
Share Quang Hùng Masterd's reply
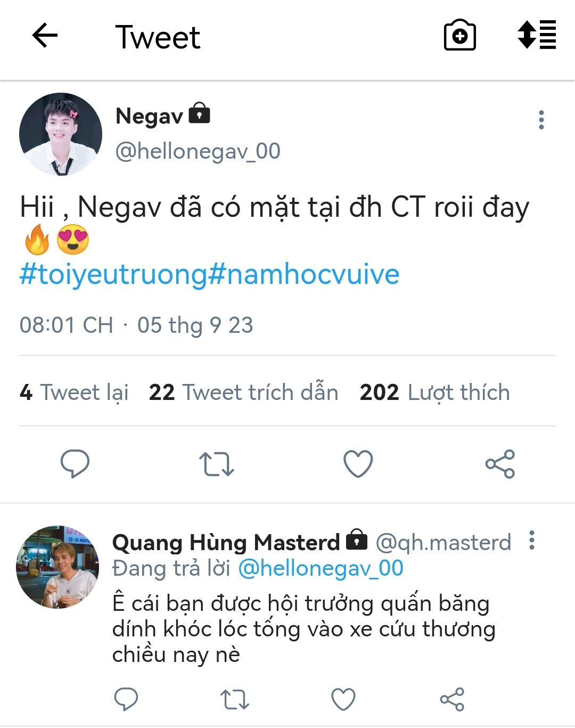pyautogui.click(x=452, y=699)
